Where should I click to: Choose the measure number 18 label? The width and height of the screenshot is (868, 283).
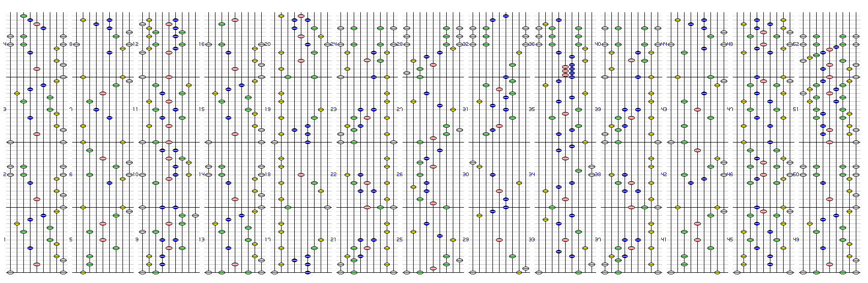point(267,175)
